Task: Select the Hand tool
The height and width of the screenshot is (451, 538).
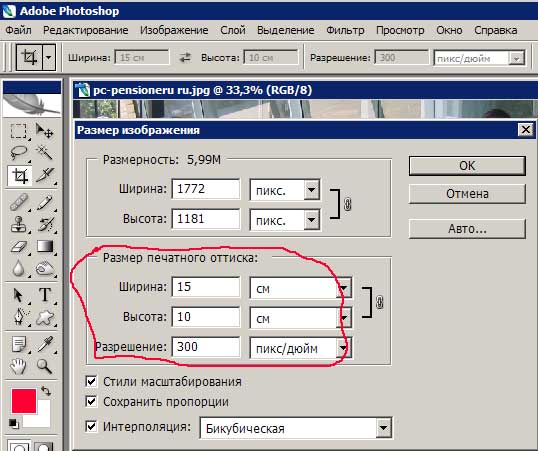Action: tap(18, 366)
